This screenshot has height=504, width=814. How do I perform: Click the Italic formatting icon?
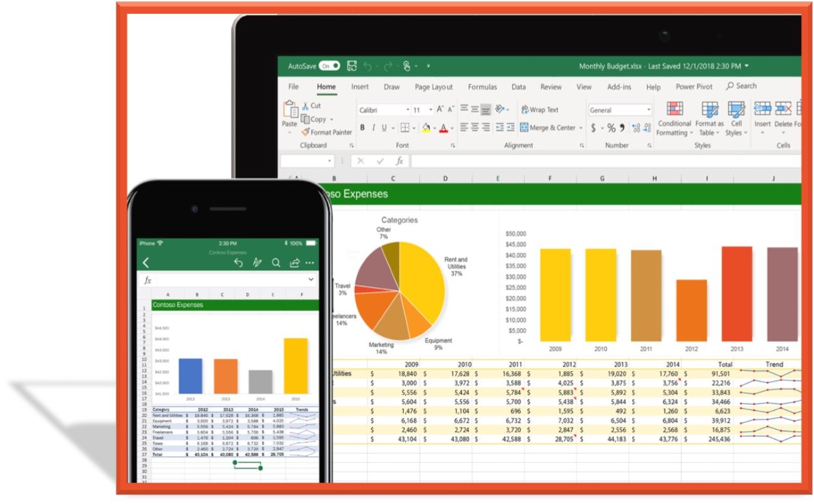(373, 128)
